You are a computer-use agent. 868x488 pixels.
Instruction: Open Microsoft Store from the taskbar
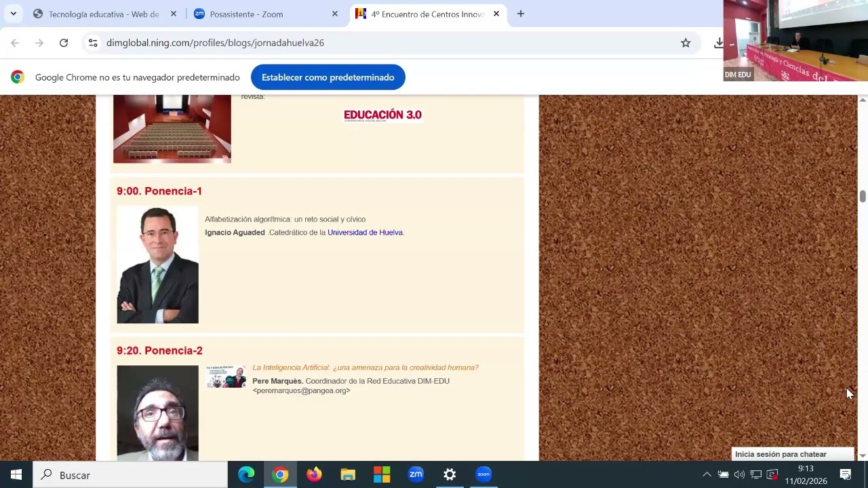[x=382, y=474]
